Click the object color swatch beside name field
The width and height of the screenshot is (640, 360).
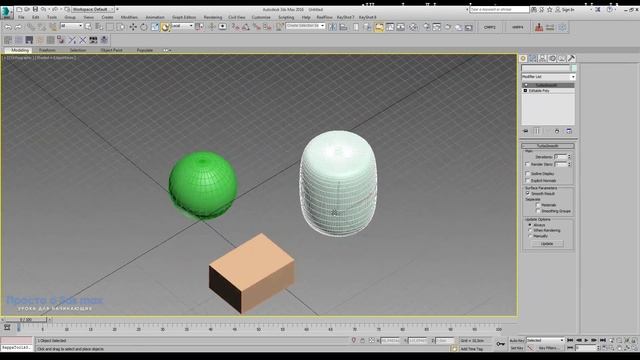pyautogui.click(x=573, y=68)
